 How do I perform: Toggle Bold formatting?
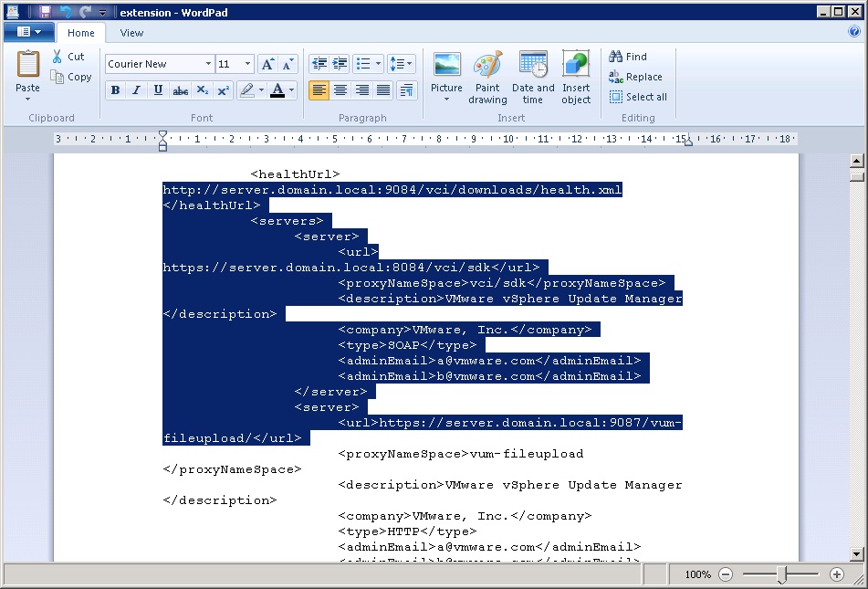tap(115, 90)
